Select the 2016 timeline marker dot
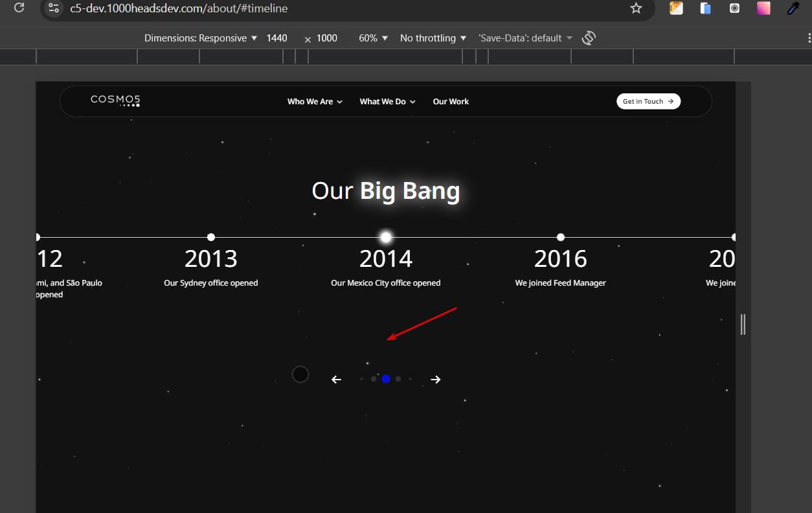Image resolution: width=812 pixels, height=513 pixels. pyautogui.click(x=561, y=237)
